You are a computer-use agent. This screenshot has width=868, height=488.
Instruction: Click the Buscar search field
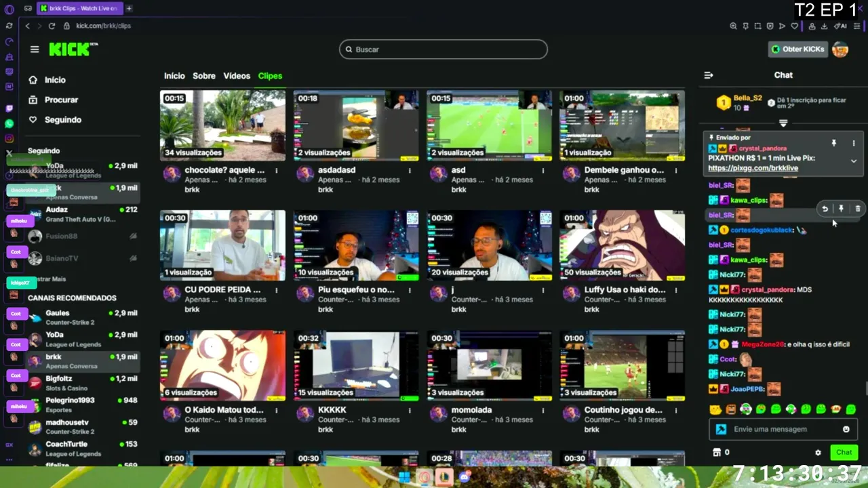tap(443, 49)
